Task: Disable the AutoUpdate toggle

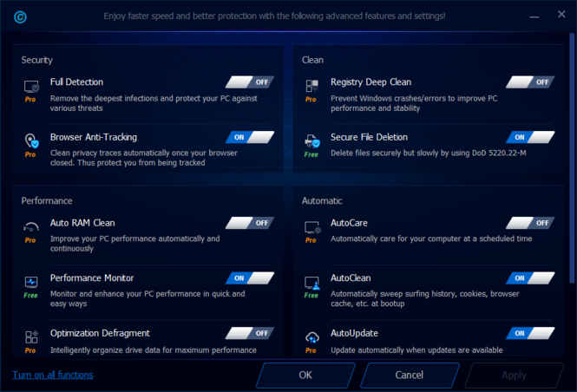Action: [x=530, y=333]
